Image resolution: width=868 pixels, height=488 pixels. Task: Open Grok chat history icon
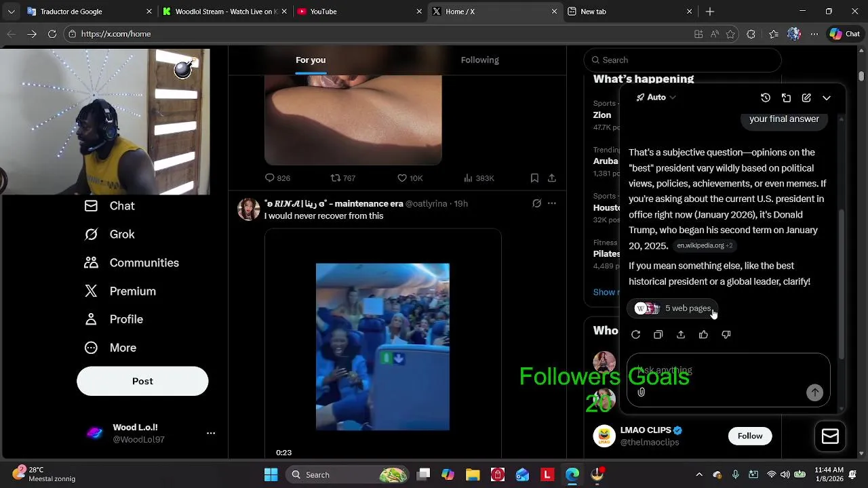tap(766, 98)
